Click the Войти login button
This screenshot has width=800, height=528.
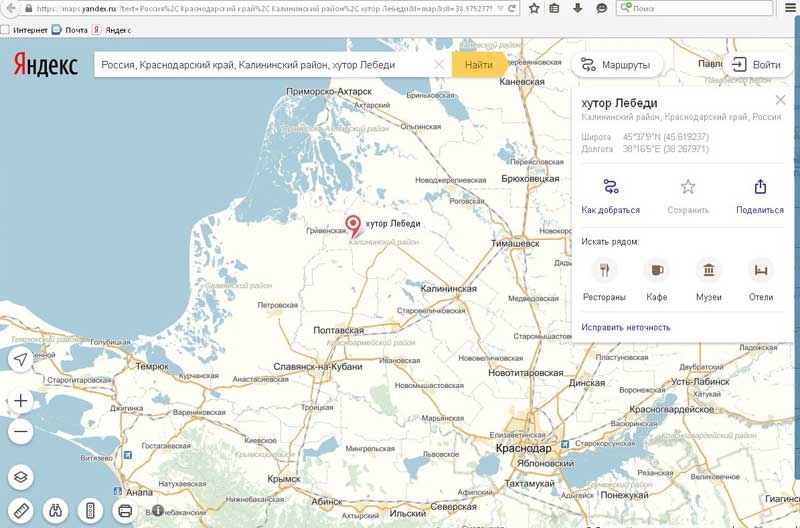point(757,65)
